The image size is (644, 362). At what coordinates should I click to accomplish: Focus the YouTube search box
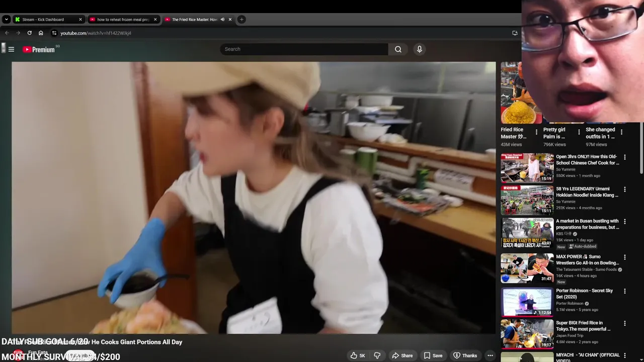pos(304,49)
